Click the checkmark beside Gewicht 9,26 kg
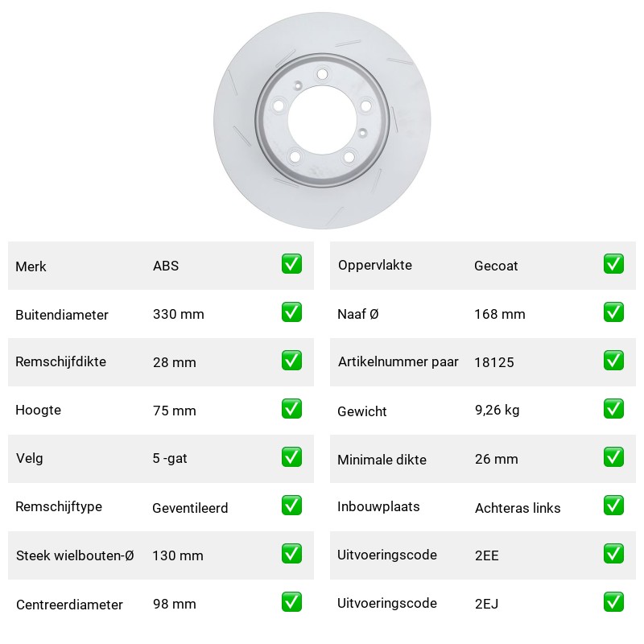 tap(613, 409)
